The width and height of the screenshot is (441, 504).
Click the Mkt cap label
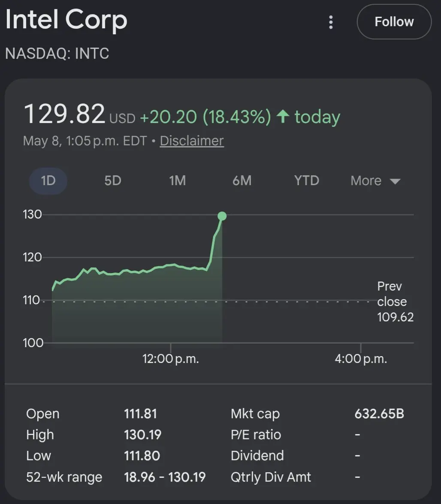(255, 414)
